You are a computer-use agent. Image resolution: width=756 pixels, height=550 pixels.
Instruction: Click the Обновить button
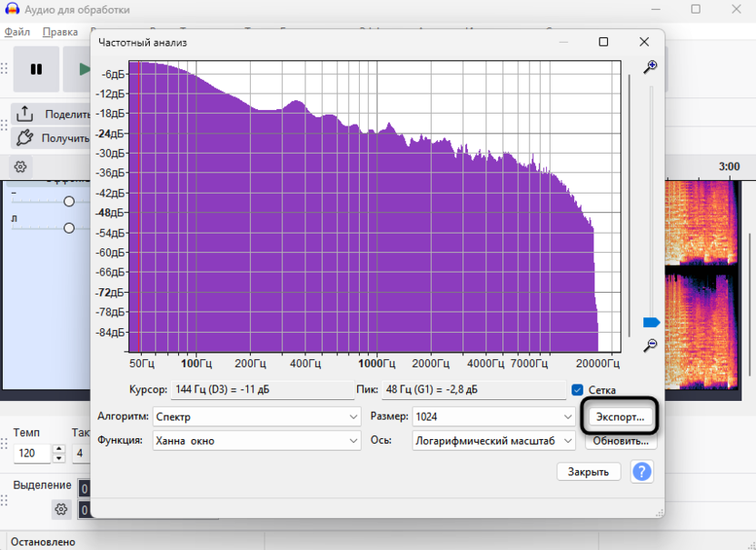point(621,440)
